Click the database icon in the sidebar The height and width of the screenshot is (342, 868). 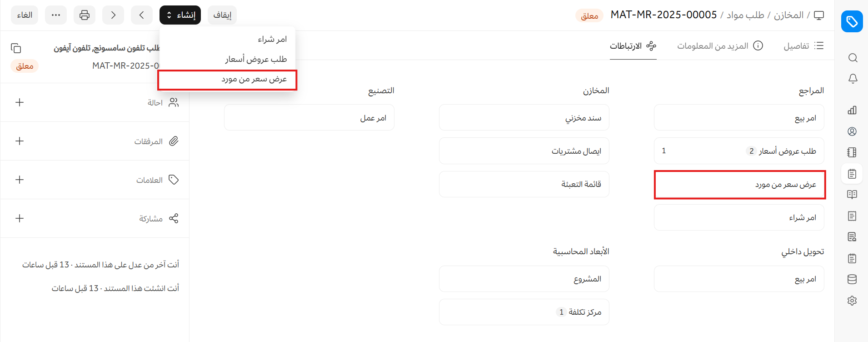(x=852, y=279)
